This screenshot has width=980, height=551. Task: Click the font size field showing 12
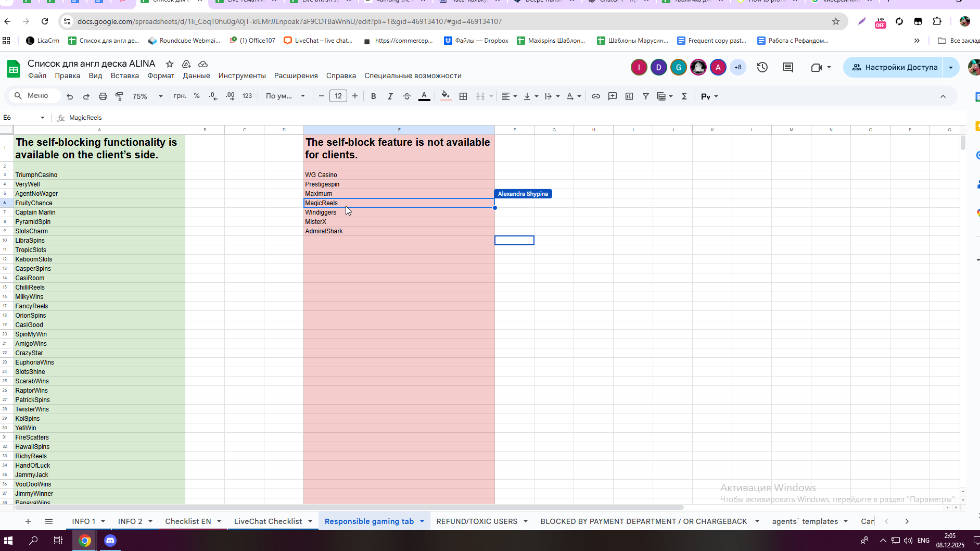[x=338, y=96]
